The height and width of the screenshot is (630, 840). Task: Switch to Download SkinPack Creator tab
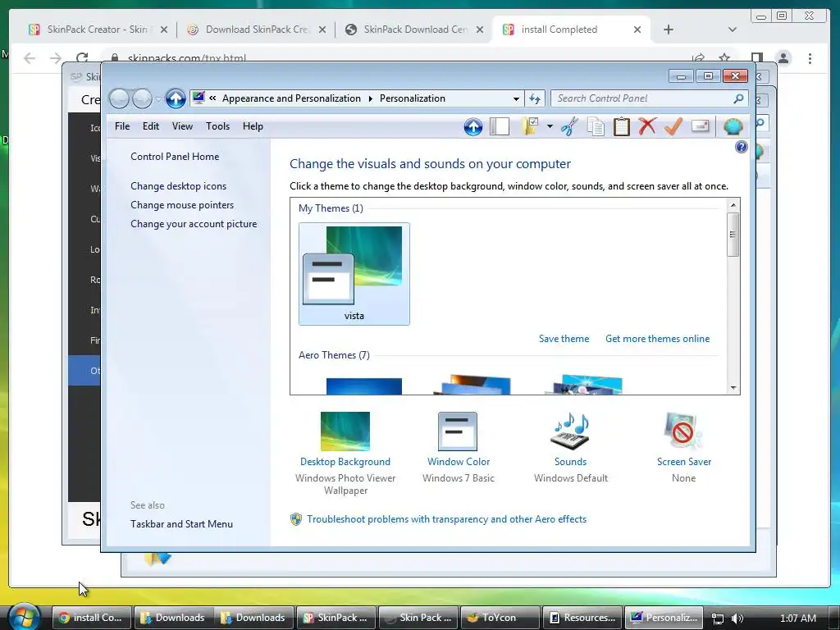tap(257, 30)
